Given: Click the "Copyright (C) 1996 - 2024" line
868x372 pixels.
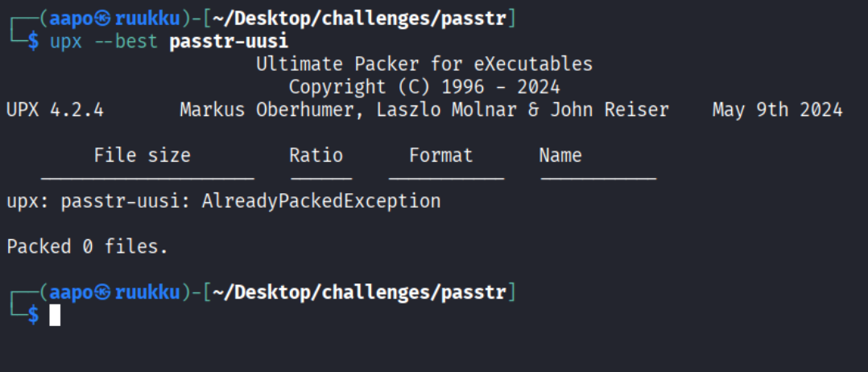Looking at the screenshot, I should tap(424, 87).
